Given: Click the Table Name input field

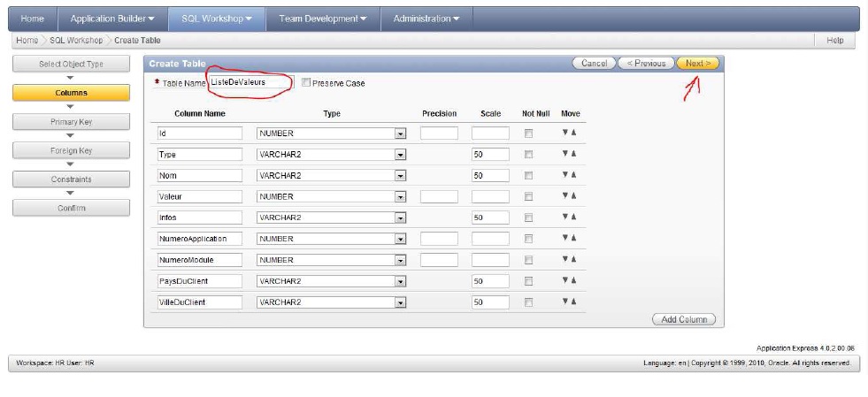Looking at the screenshot, I should 250,82.
